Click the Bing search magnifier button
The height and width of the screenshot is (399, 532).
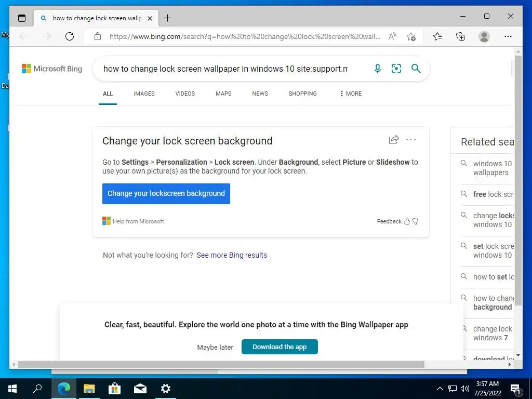pos(416,69)
